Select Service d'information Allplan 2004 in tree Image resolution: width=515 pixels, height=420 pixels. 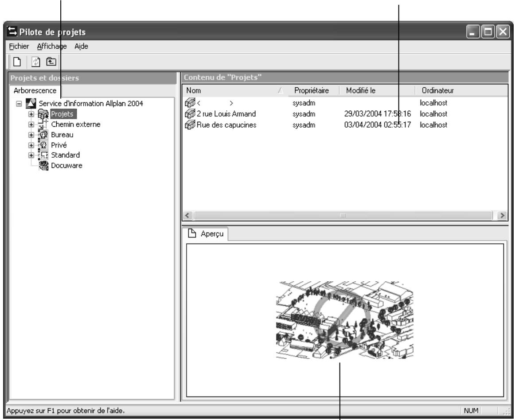[x=91, y=103]
